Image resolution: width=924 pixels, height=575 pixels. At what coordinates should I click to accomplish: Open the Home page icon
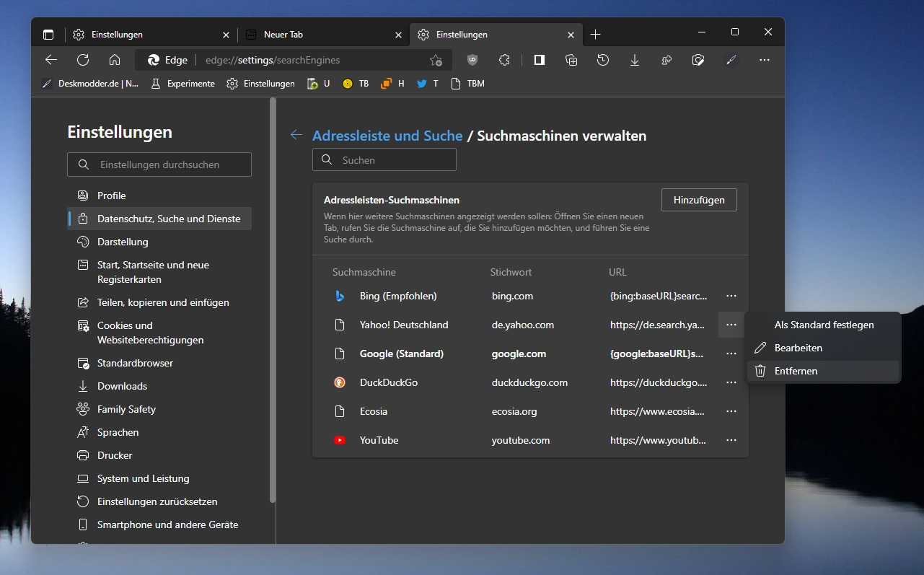(x=115, y=60)
